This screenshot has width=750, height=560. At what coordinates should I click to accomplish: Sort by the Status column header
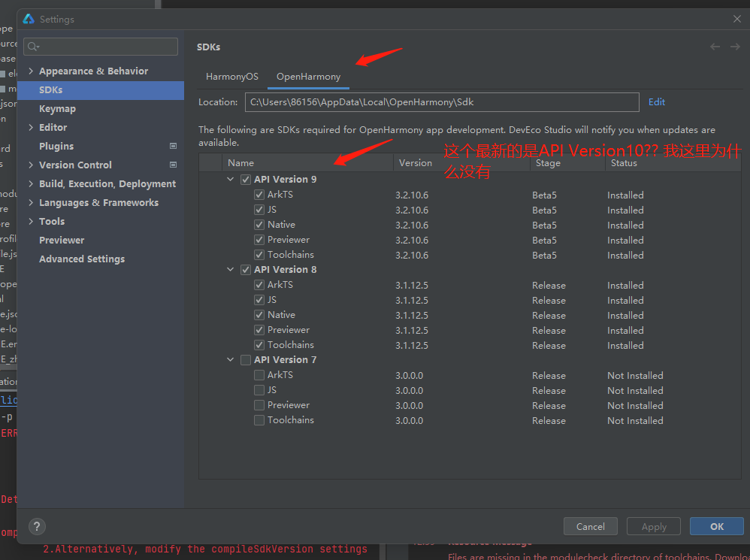(x=673, y=163)
